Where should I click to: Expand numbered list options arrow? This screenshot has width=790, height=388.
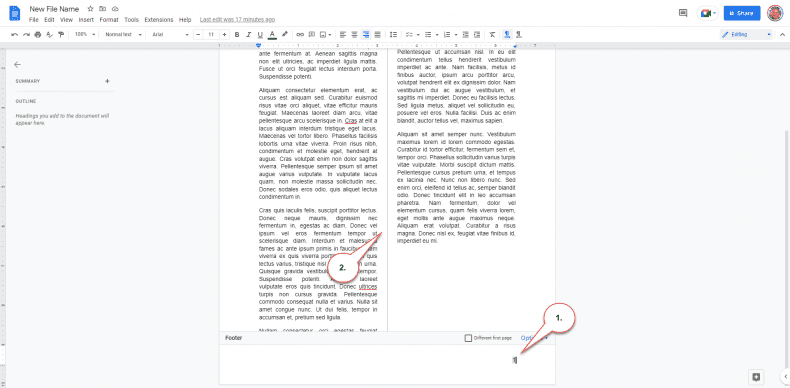pos(456,35)
